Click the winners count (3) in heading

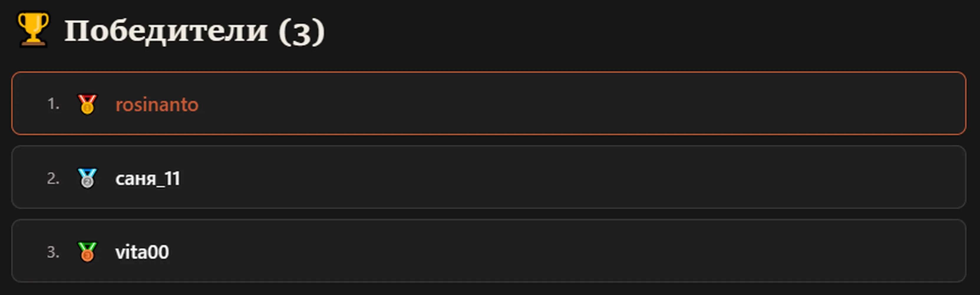302,32
